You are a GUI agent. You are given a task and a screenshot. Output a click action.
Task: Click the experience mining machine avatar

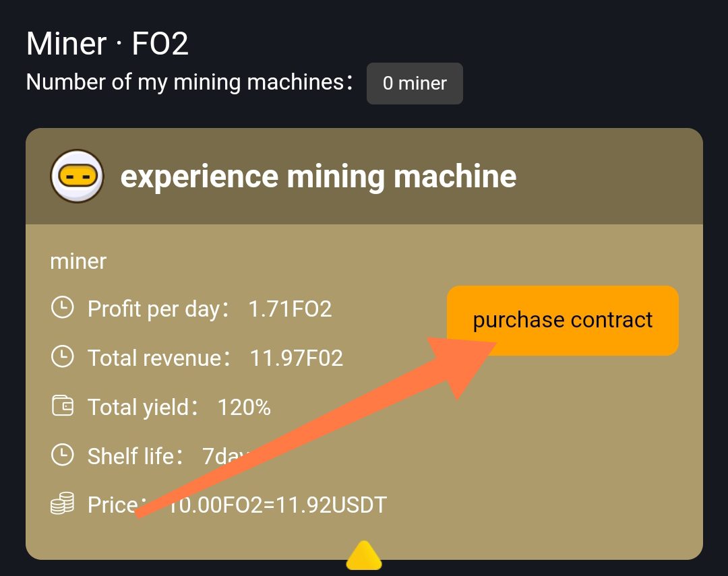76,176
